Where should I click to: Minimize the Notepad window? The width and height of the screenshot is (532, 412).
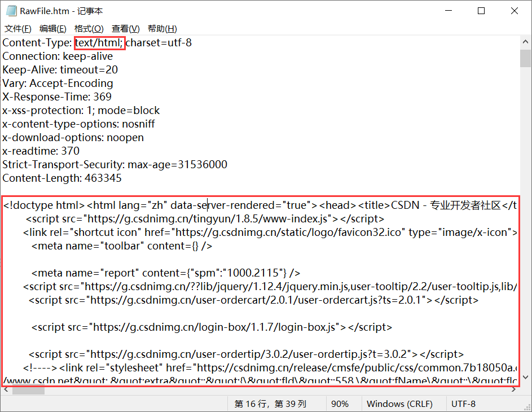[x=449, y=11]
